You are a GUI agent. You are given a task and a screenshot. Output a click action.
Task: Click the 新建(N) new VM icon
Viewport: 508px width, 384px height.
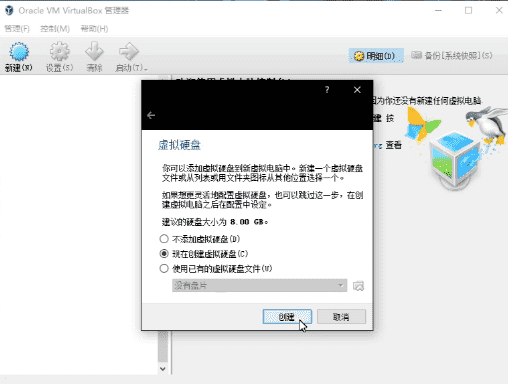point(19,52)
